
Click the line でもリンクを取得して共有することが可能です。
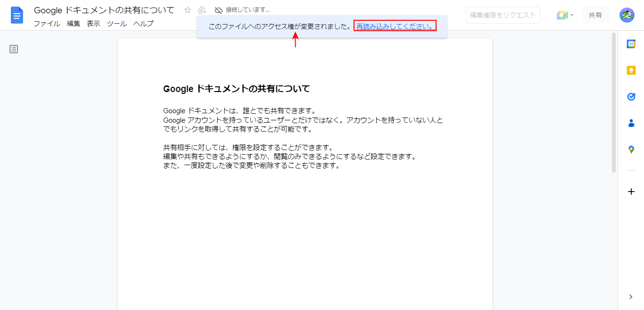click(x=238, y=129)
